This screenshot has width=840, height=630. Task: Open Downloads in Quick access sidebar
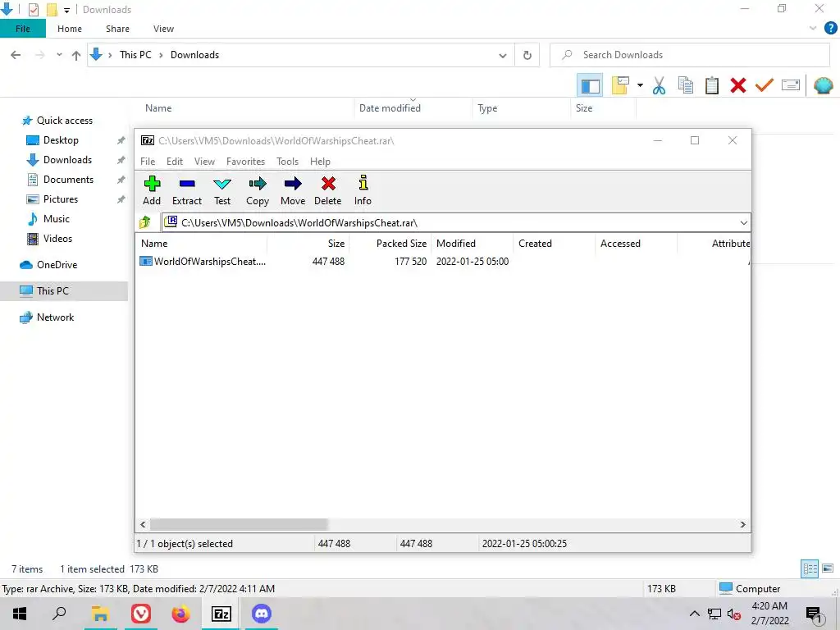coord(67,160)
